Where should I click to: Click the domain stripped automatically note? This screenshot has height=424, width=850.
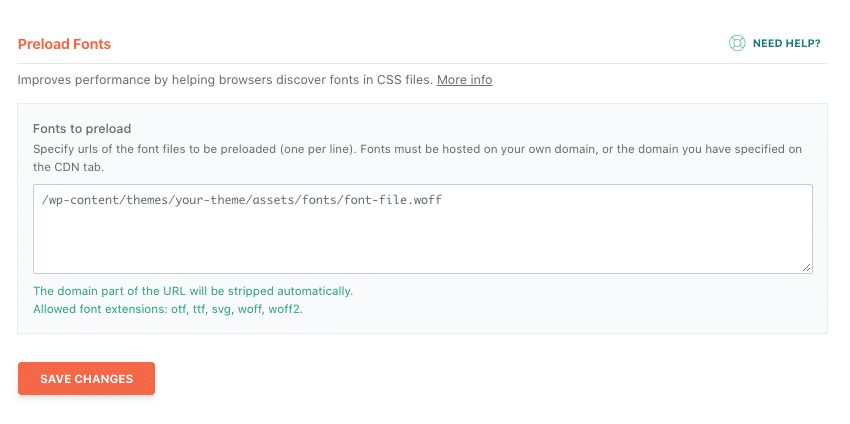coord(192,291)
